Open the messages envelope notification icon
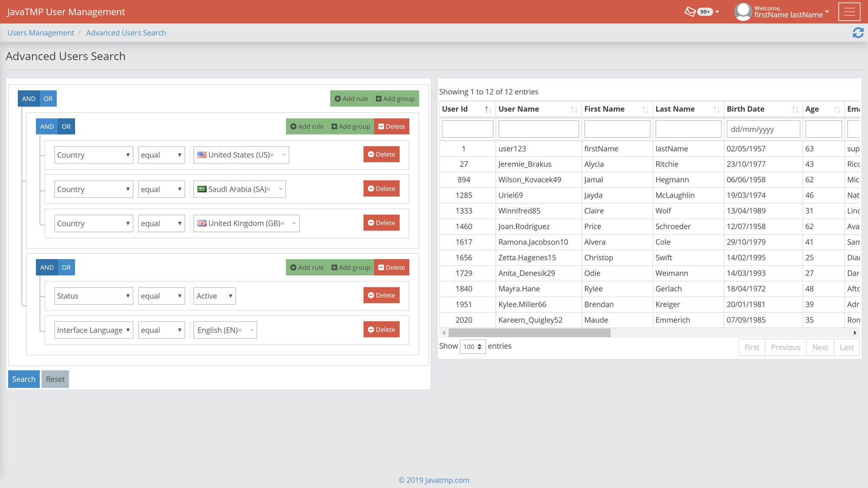Image resolution: width=868 pixels, height=488 pixels. pos(690,11)
